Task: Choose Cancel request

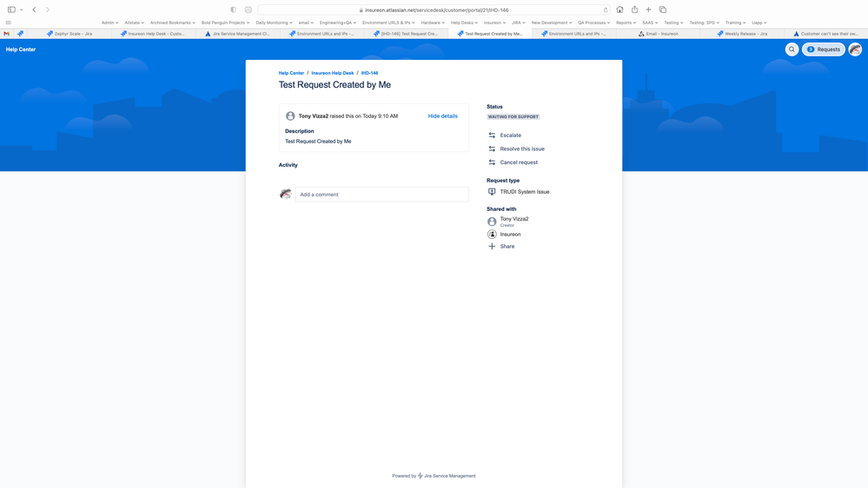Action: click(519, 162)
